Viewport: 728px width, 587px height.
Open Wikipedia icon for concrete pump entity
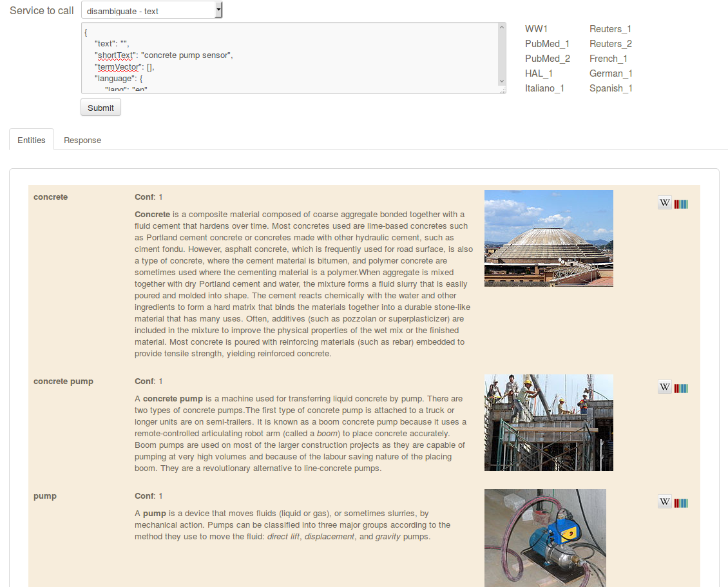[665, 387]
